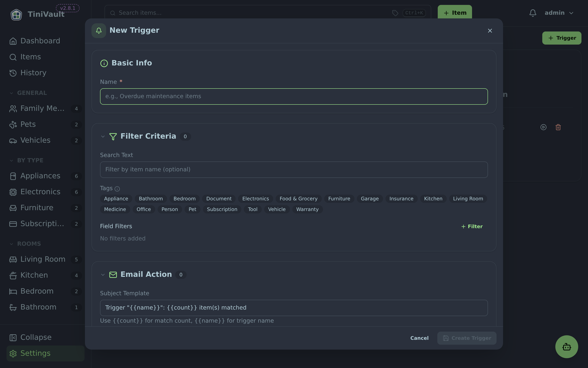Select the Warranty tag

[307, 209]
